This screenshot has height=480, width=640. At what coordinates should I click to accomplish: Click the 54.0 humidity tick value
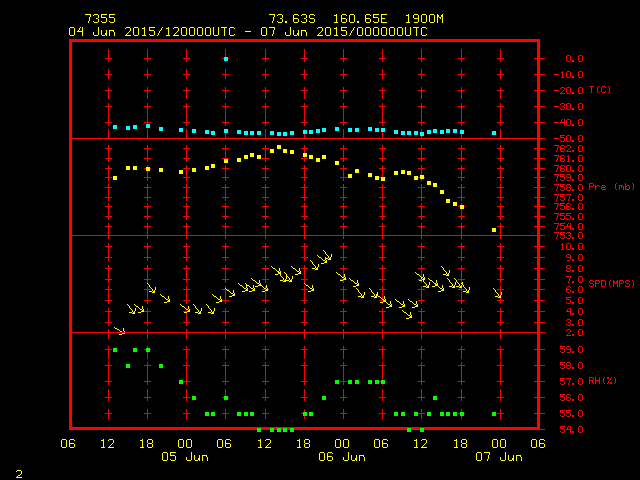point(571,429)
